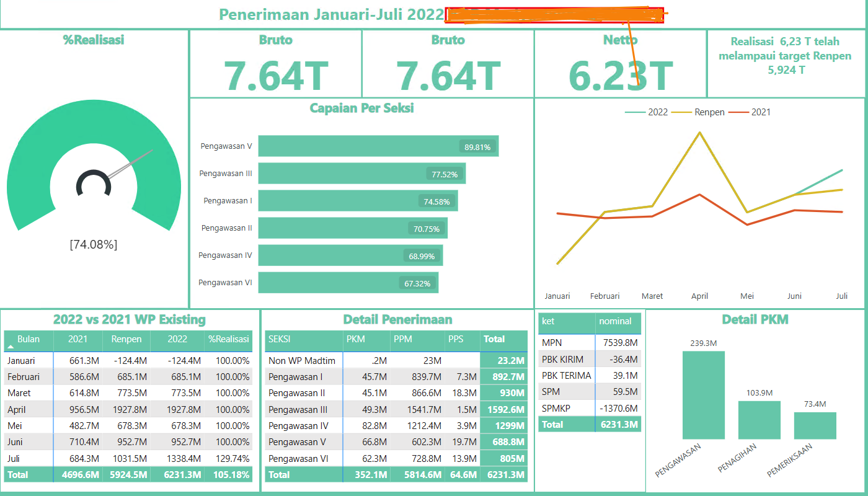
Task: Click the SPMKP row in ket table
Action: tap(590, 408)
